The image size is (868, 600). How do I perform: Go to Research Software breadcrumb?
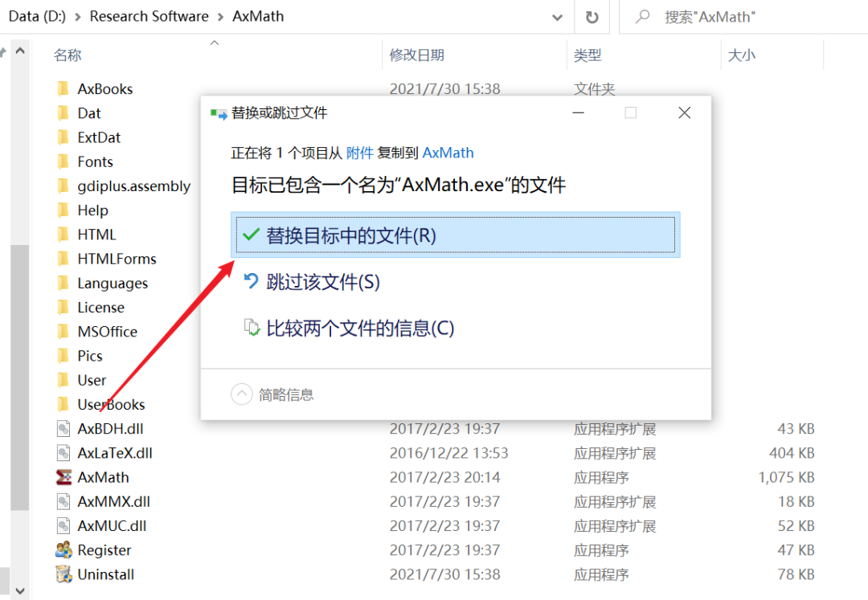coord(149,17)
